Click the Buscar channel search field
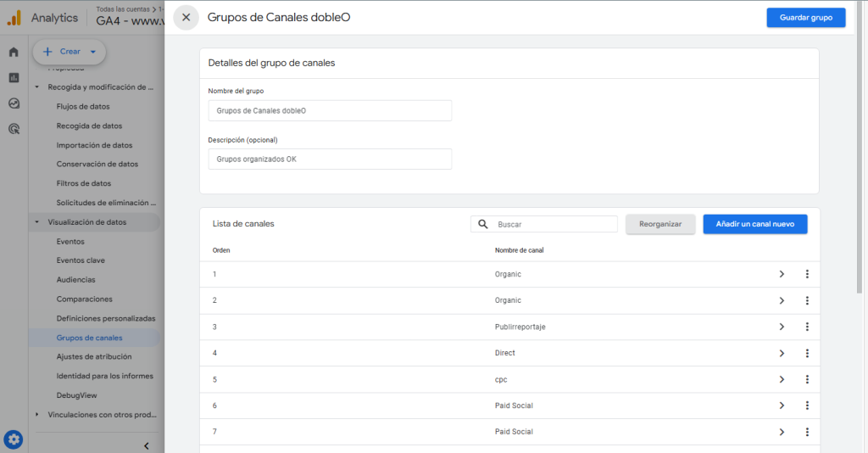 click(x=554, y=224)
